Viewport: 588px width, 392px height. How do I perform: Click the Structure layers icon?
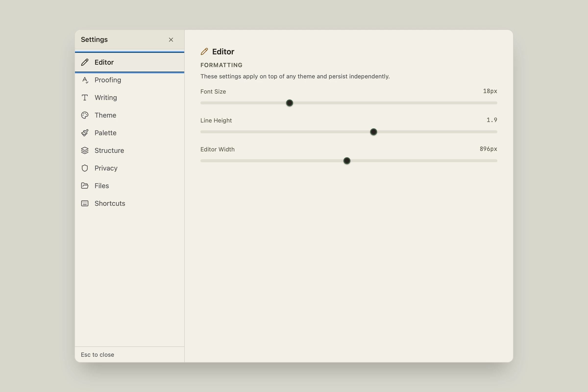coord(85,150)
